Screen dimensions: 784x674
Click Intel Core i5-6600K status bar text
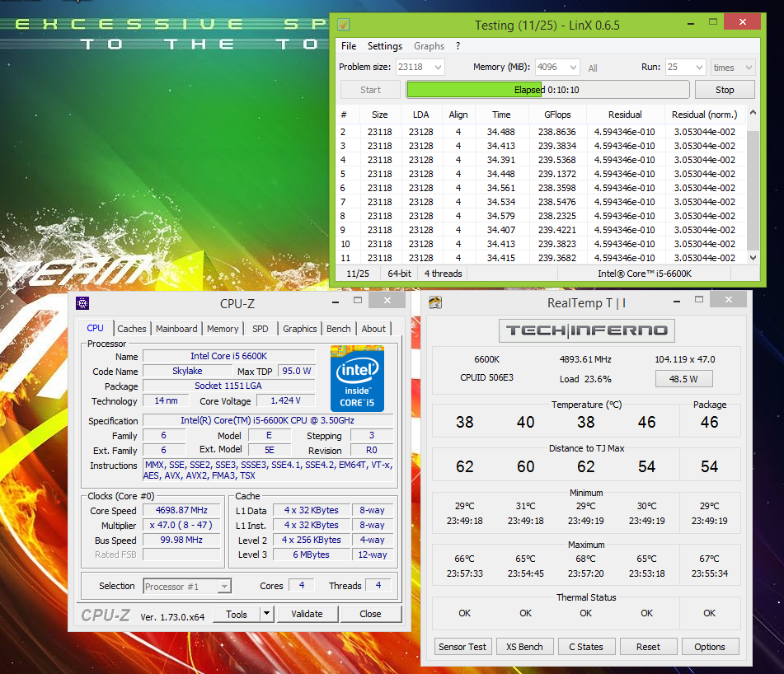[x=645, y=274]
